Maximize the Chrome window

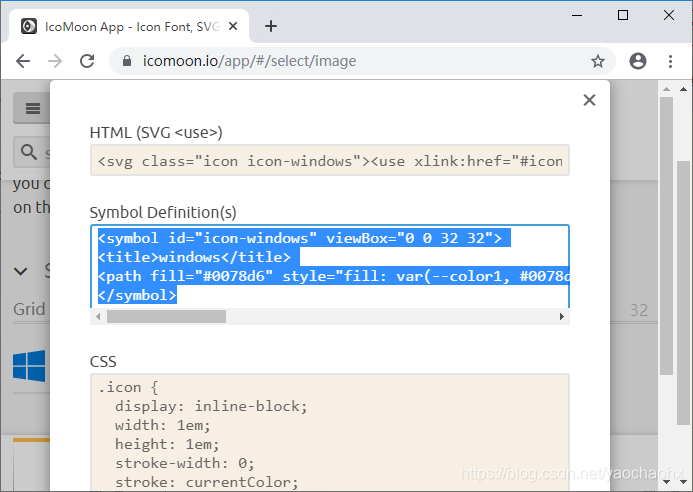[623, 15]
